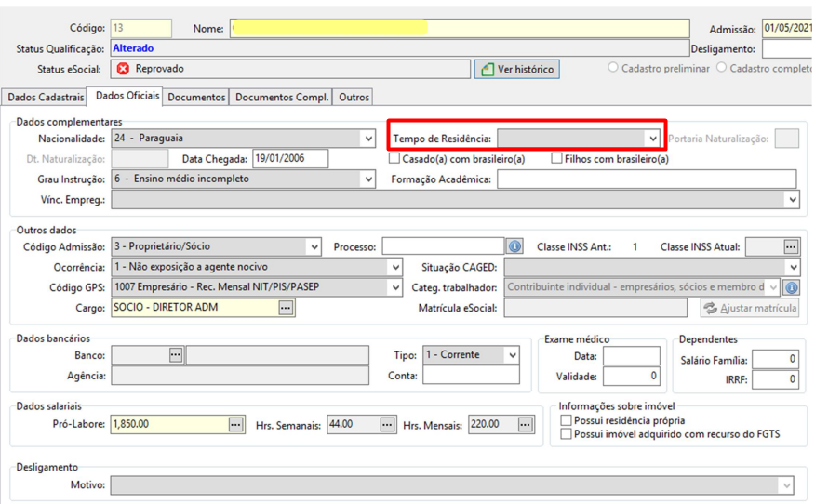Click the Ver histórico button
The height and width of the screenshot is (504, 815).
(516, 69)
